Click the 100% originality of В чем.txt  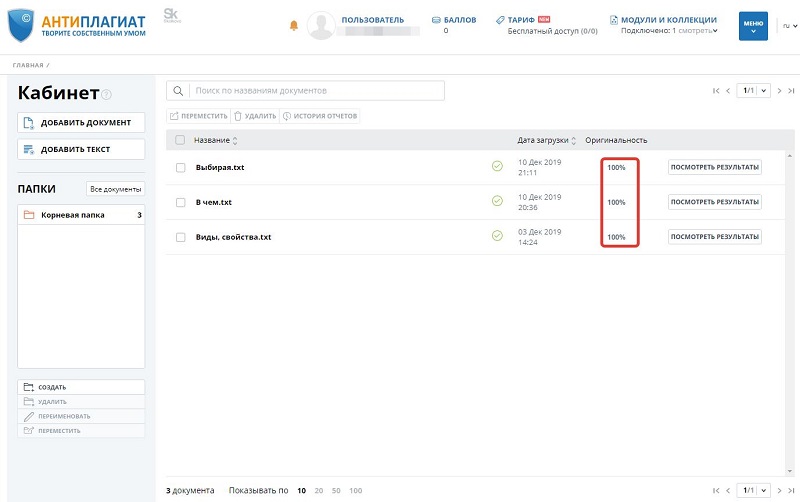616,203
